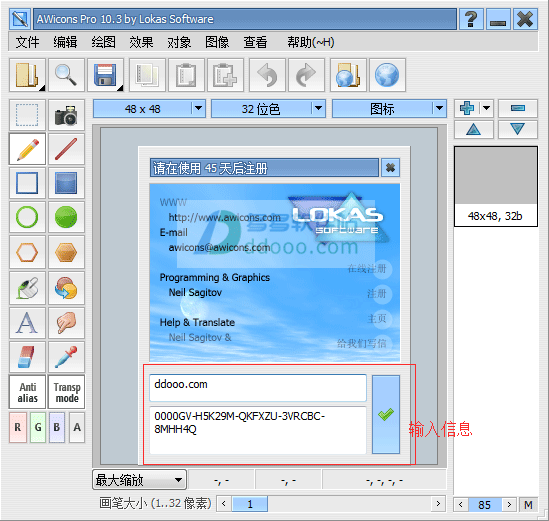Viewport: 549px width, 521px height.
Task: Click the globe with folder icon
Action: tap(348, 75)
